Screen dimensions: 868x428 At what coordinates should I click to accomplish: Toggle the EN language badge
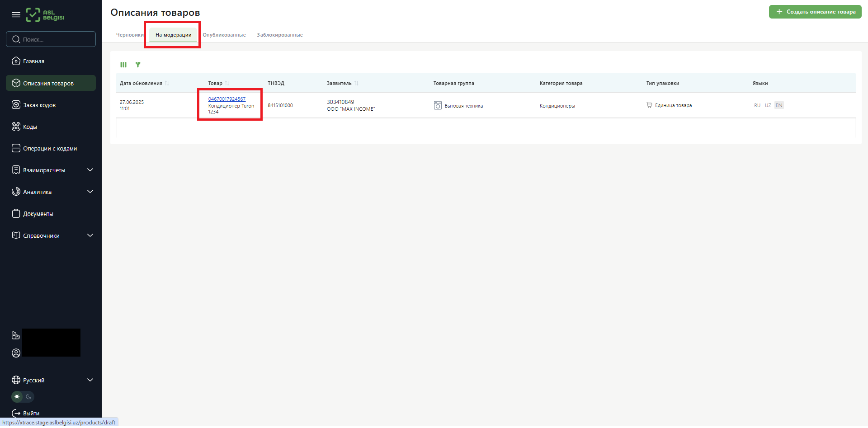pyautogui.click(x=779, y=106)
